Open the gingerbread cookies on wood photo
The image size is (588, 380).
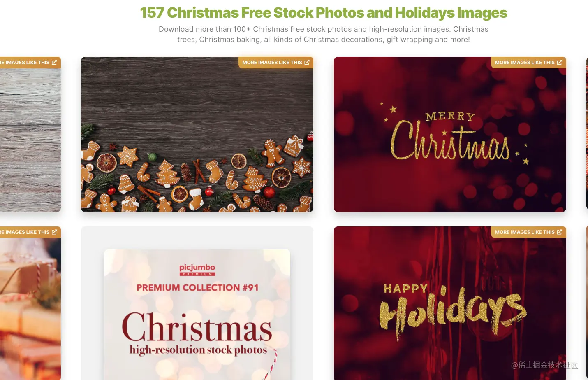tap(197, 140)
